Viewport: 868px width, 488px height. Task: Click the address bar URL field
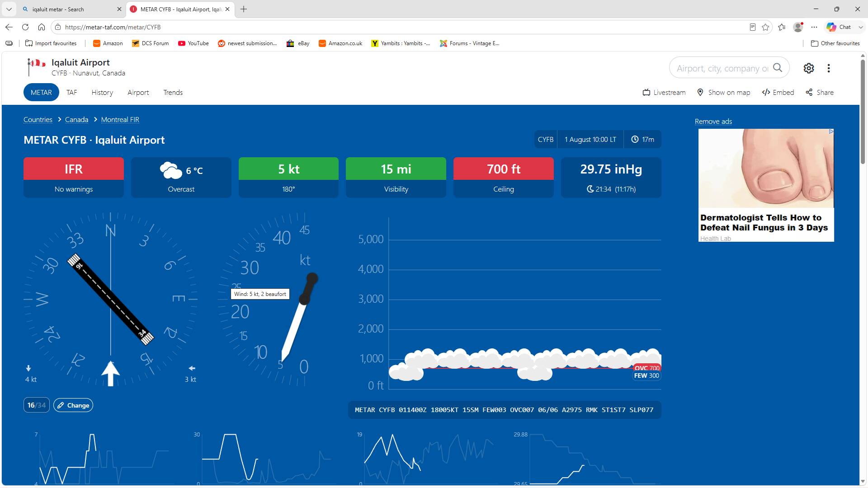click(402, 27)
